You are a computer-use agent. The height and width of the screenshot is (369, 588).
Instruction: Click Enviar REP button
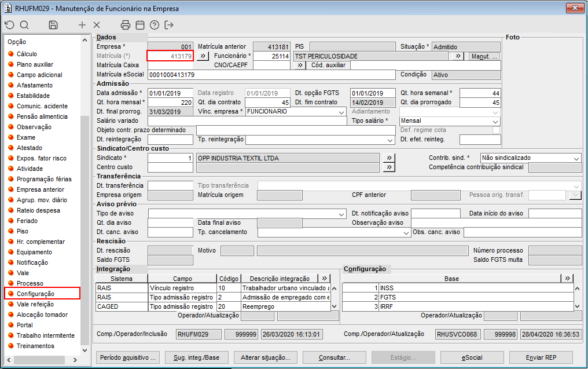tap(541, 357)
